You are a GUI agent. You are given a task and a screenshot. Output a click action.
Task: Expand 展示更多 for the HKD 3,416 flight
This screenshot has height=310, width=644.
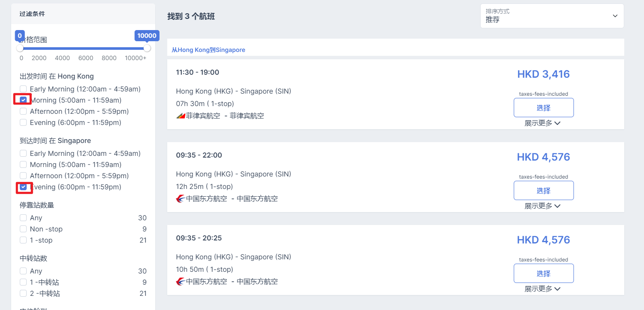[543, 123]
